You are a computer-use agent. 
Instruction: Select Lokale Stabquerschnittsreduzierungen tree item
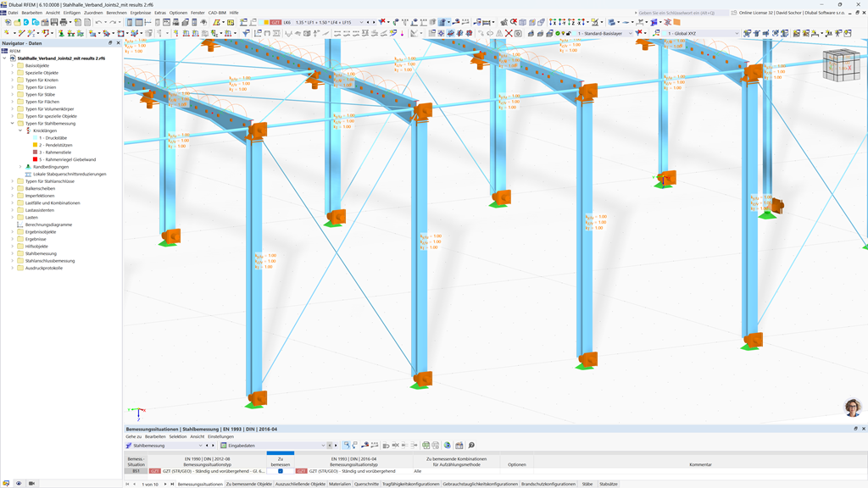[x=70, y=174]
